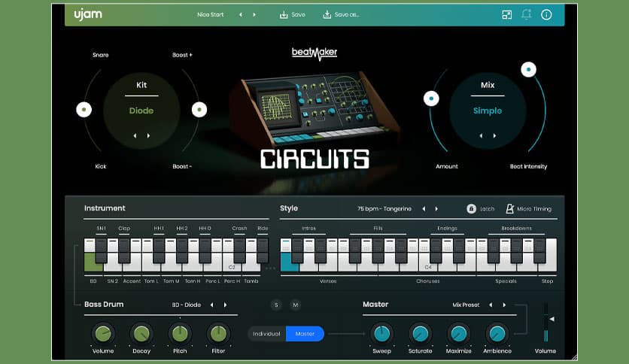Click the Intros label above Style keys
Viewport: 629px width, 364px height.
[x=309, y=229]
